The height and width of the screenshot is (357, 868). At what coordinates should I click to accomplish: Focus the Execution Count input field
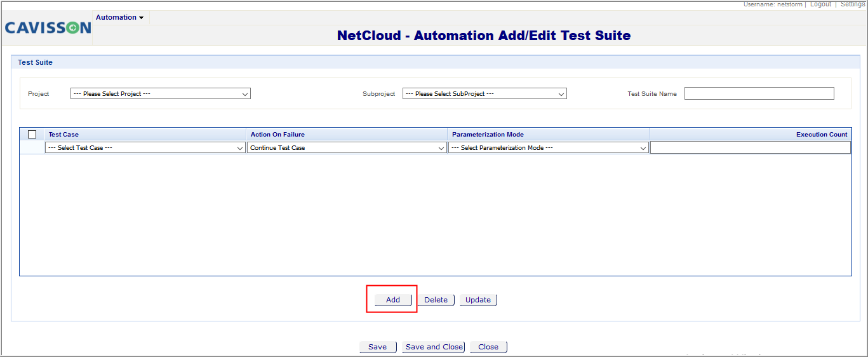point(750,147)
